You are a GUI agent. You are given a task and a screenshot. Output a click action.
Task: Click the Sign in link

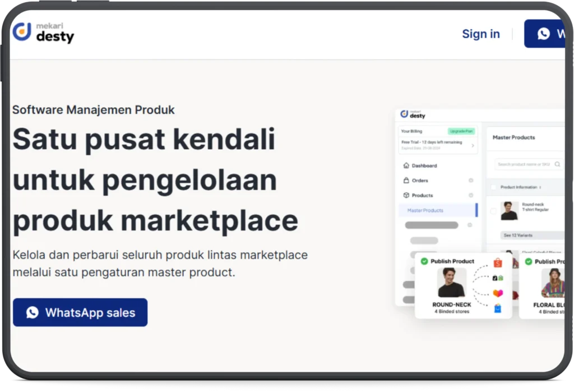(480, 34)
